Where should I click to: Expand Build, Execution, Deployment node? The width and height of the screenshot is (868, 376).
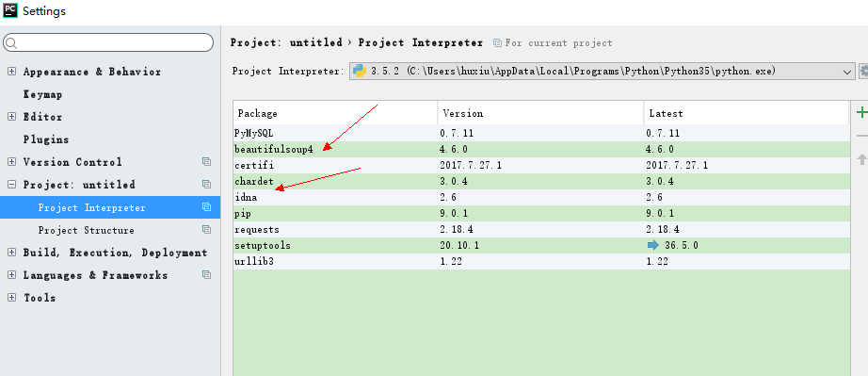point(11,253)
